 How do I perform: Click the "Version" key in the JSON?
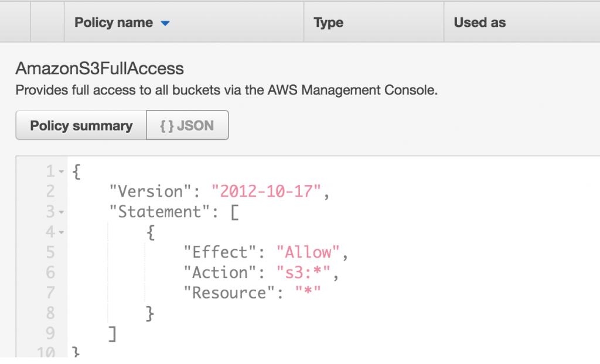click(x=151, y=191)
